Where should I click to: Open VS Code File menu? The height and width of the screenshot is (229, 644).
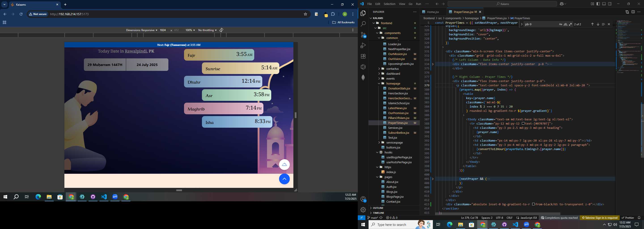(x=369, y=4)
